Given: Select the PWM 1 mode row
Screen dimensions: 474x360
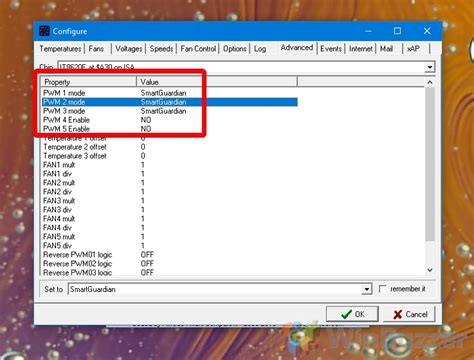Looking at the screenshot, I should (x=170, y=93).
